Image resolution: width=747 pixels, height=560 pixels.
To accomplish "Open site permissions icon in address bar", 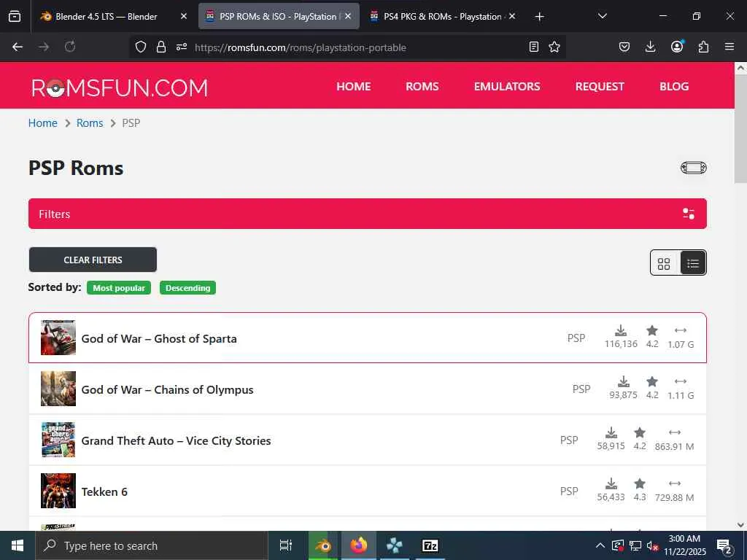I will click(182, 47).
